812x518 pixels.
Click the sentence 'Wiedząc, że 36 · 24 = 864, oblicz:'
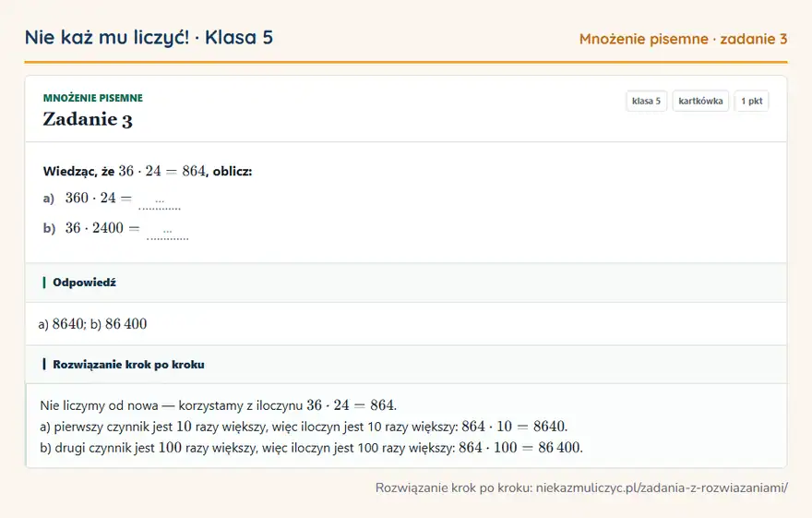click(x=148, y=171)
